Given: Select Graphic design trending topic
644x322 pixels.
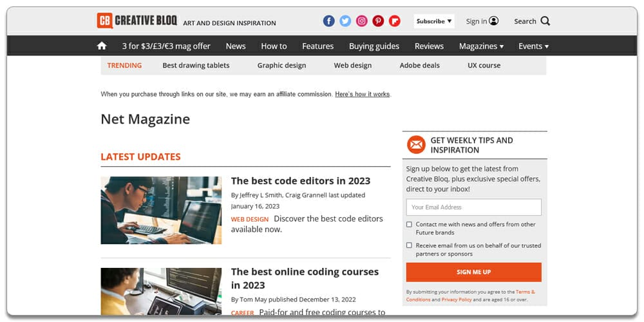Looking at the screenshot, I should pos(282,65).
